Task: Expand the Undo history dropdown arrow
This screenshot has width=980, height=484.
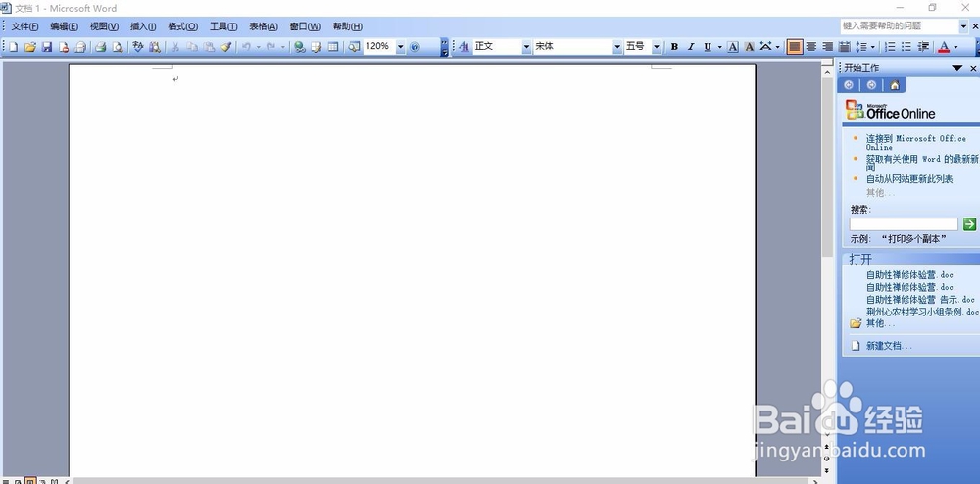Action: [x=258, y=47]
